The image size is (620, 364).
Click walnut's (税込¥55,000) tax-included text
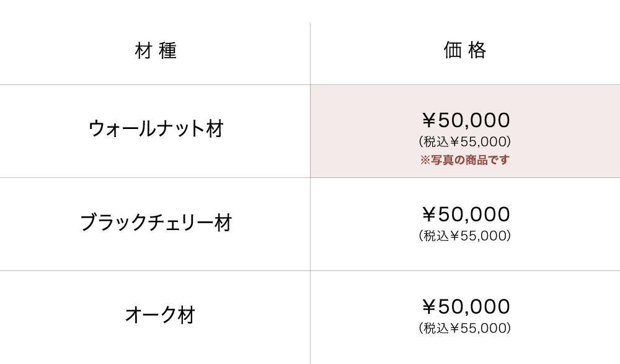[465, 142]
